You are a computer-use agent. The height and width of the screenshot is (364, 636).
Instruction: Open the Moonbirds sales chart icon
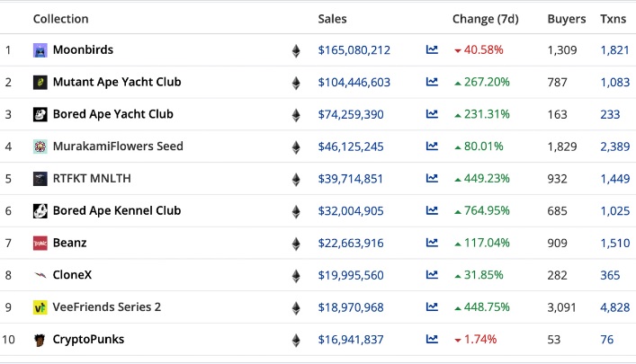432,49
